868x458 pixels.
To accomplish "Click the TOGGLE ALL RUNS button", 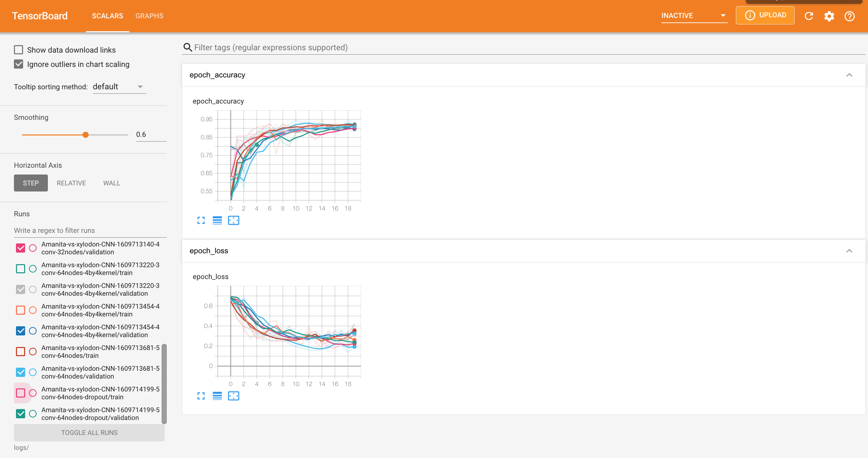I will pyautogui.click(x=88, y=432).
